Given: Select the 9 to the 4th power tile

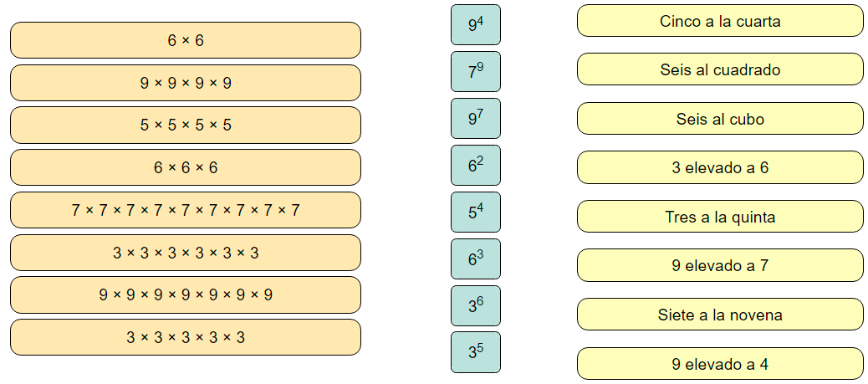Looking at the screenshot, I should [475, 25].
